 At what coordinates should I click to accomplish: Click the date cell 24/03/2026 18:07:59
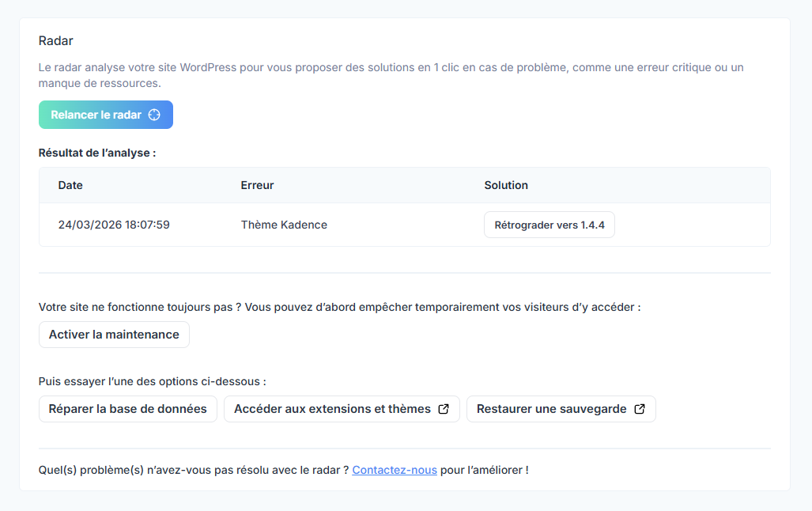click(114, 225)
